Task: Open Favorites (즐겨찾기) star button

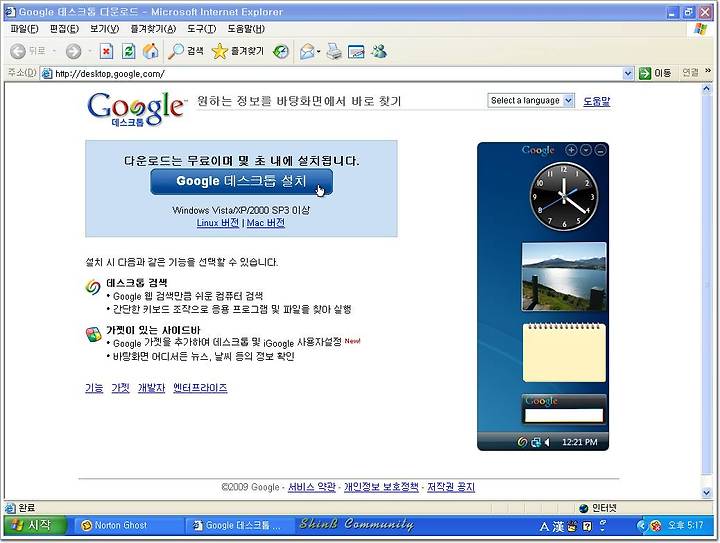Action: 238,51
